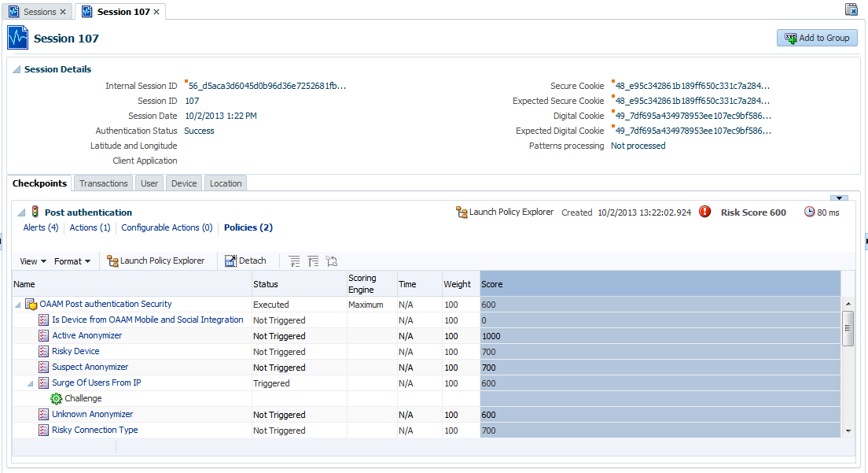Click the Score column header
This screenshot has height=473, width=868.
click(x=660, y=283)
